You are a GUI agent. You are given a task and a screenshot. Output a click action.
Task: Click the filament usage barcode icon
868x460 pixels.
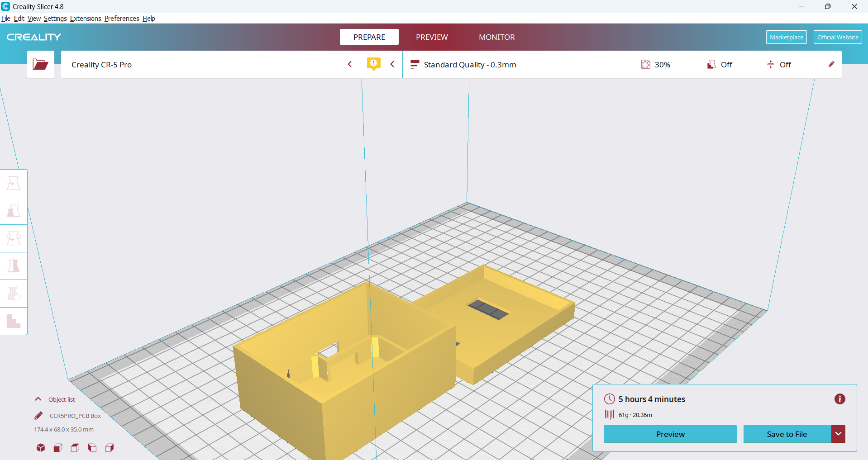[x=610, y=414]
